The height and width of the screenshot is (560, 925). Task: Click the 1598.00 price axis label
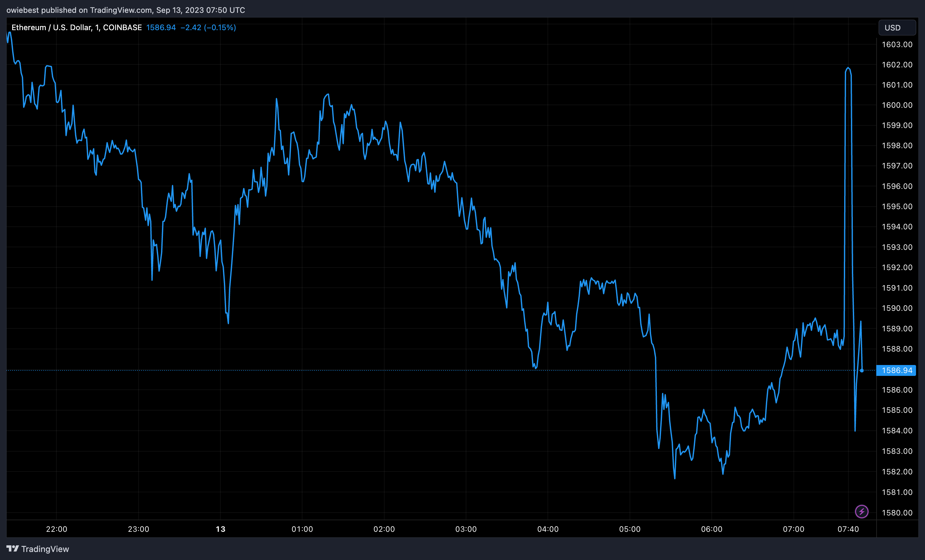[x=897, y=145]
